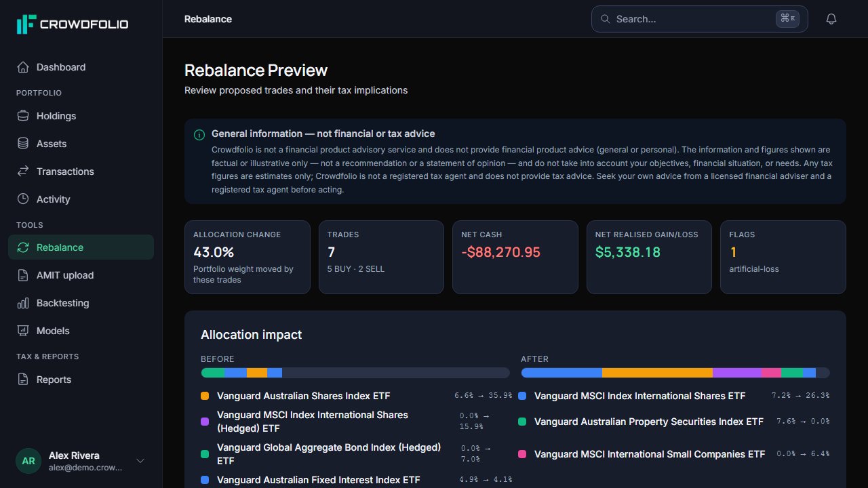Click the Allocation Change 43.0% card
This screenshot has width=868, height=488.
click(248, 257)
